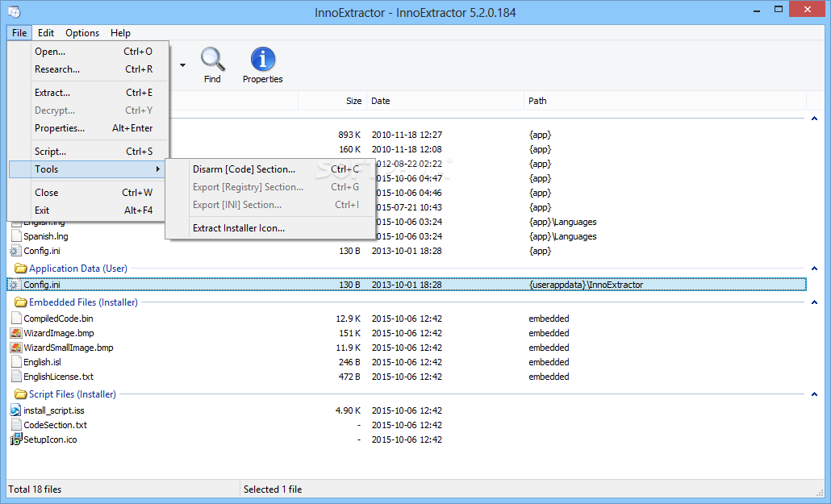Screen dimensions: 831x504
Task: Click the {userappdata}\InnoExtractor path cell
Action: pos(586,285)
